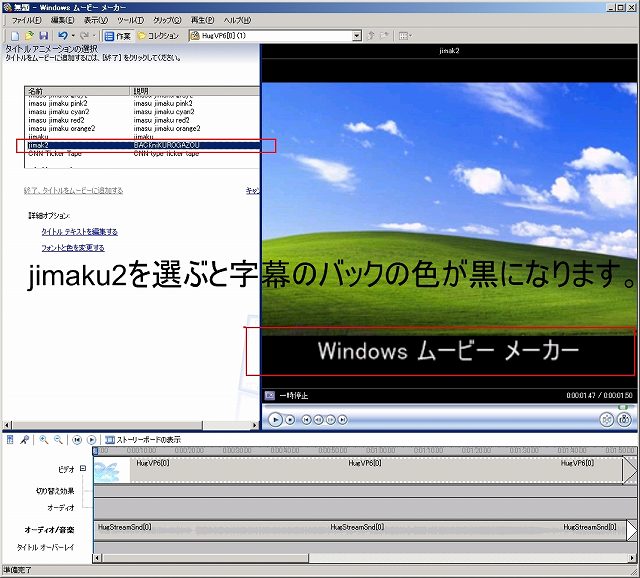Viewport: 640px width, 578px height.
Task: Open the ツール(T) menu
Action: 131,20
